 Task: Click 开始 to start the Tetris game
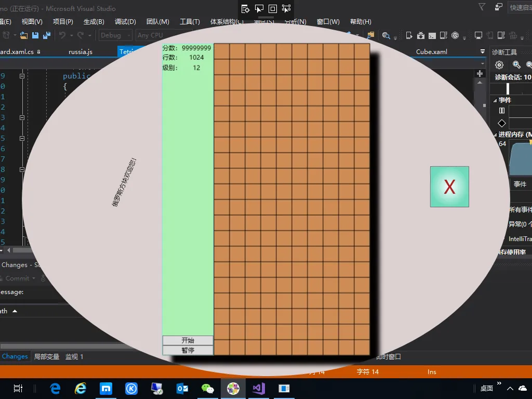(x=188, y=340)
